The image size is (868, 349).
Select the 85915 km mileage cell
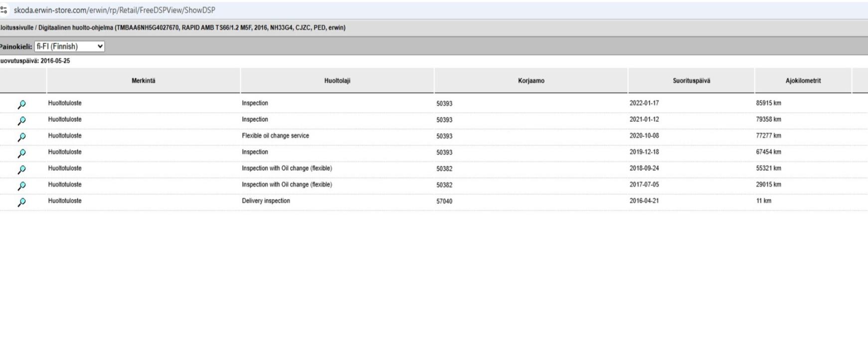pos(768,103)
